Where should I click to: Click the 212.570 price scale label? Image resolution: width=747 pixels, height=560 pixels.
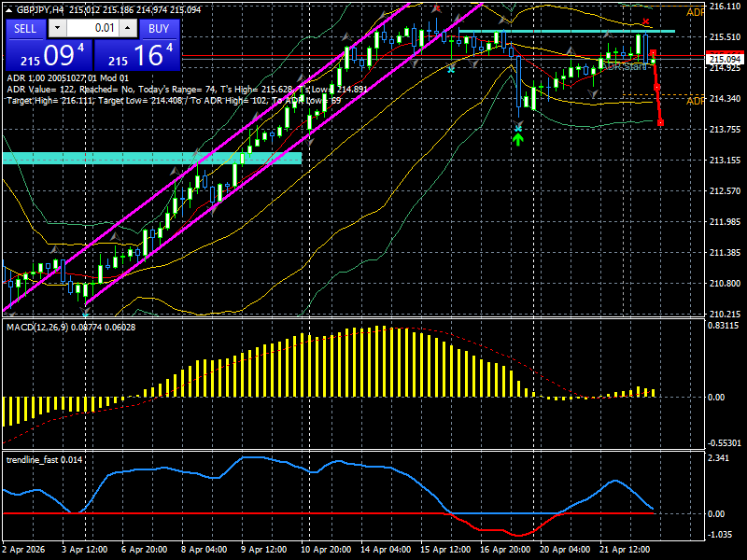[726, 191]
